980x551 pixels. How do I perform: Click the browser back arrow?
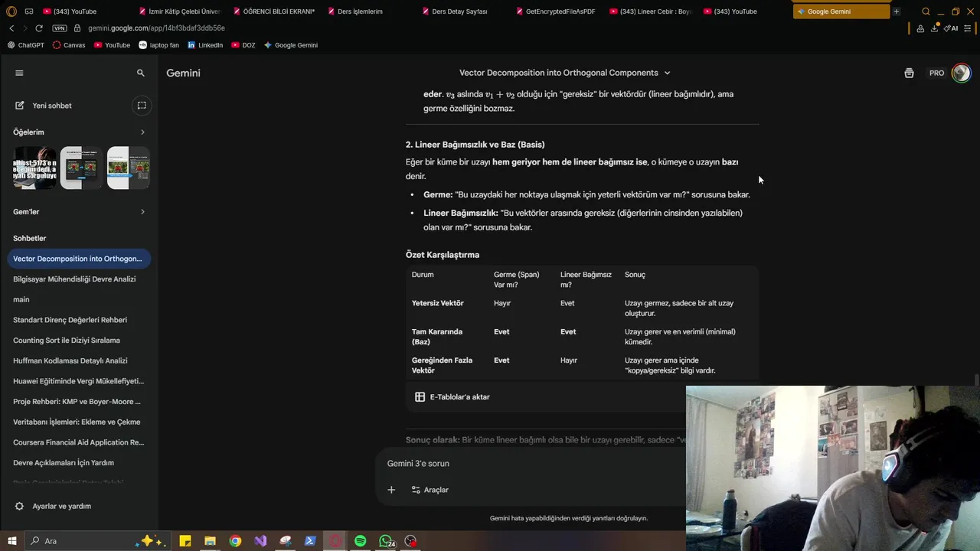tap(11, 28)
